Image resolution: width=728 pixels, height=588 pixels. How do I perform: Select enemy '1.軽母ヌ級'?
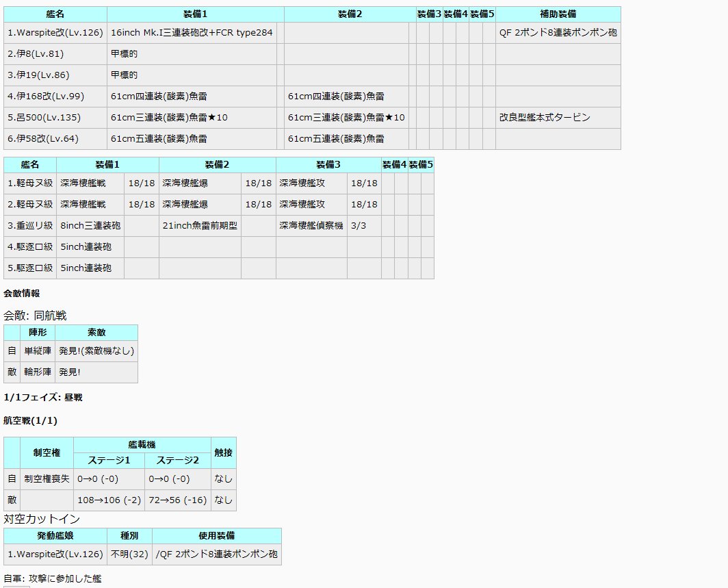pos(30,183)
